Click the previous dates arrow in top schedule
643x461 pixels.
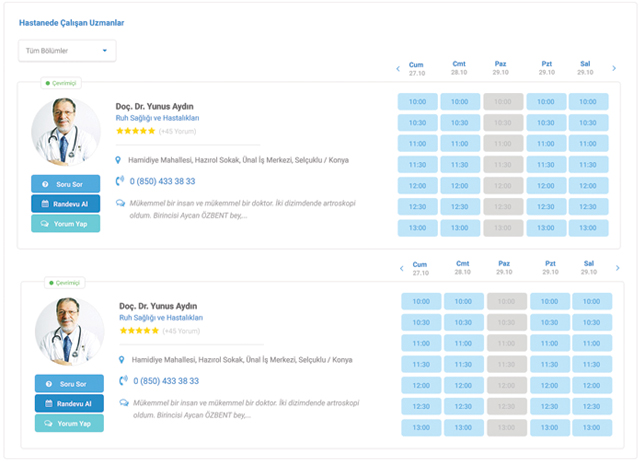tap(396, 68)
